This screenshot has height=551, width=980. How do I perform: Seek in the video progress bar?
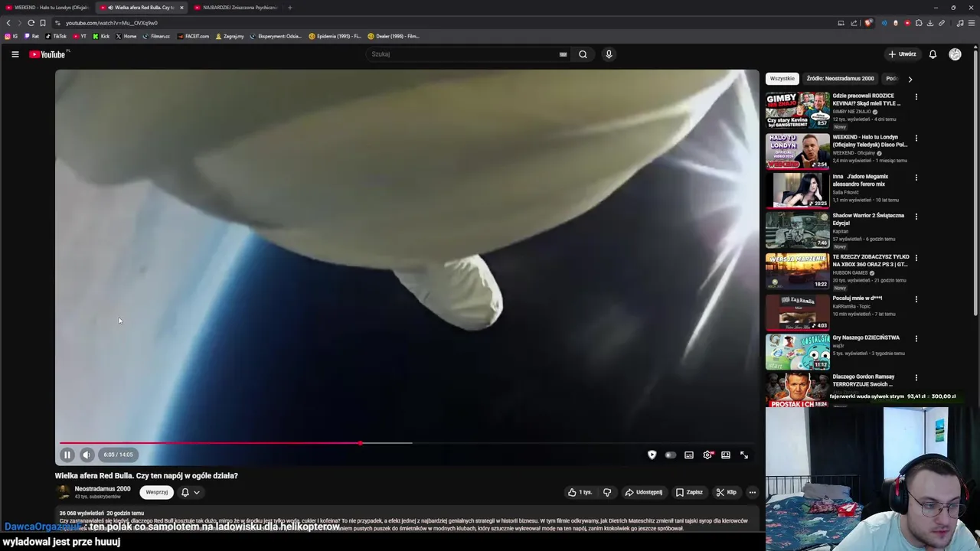tap(407, 443)
